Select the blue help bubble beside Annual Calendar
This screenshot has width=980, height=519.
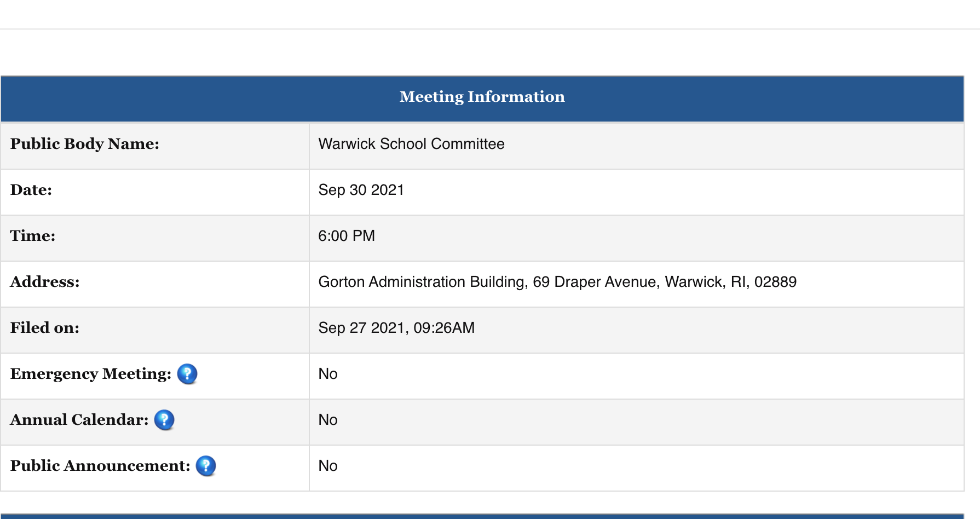click(164, 420)
